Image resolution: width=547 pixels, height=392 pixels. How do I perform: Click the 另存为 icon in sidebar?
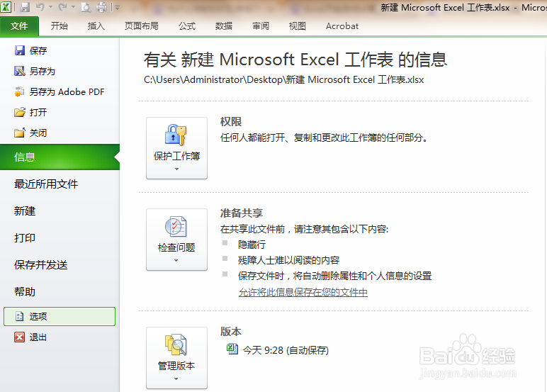pyautogui.click(x=20, y=71)
